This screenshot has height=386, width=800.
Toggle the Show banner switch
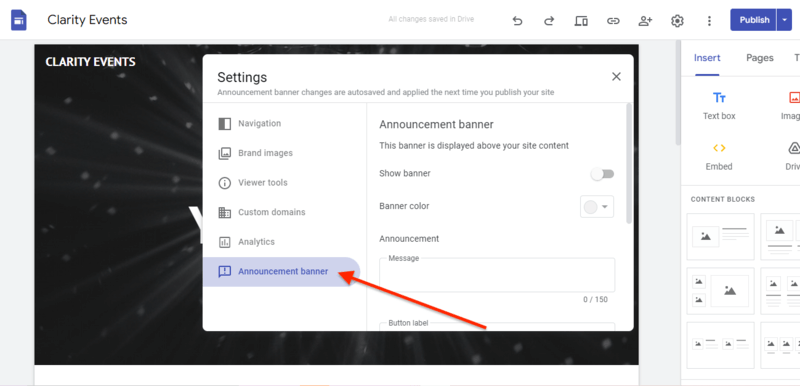point(603,174)
